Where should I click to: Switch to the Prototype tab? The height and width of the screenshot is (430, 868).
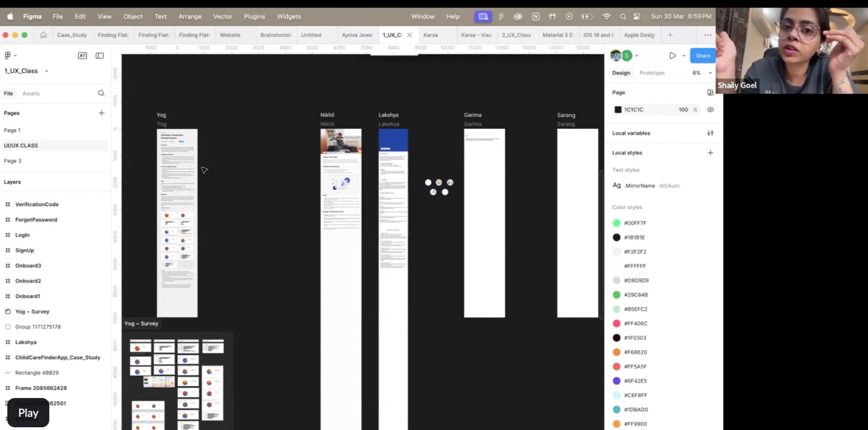[x=652, y=73]
